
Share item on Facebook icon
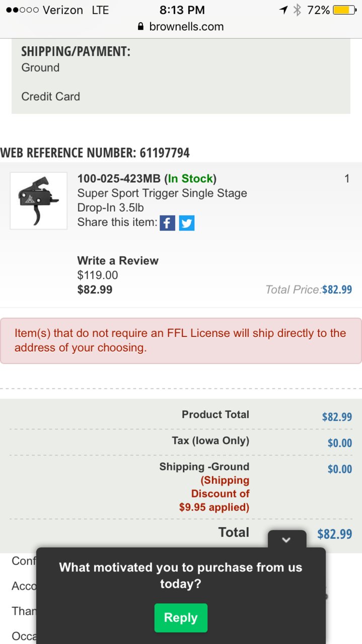pyautogui.click(x=167, y=223)
